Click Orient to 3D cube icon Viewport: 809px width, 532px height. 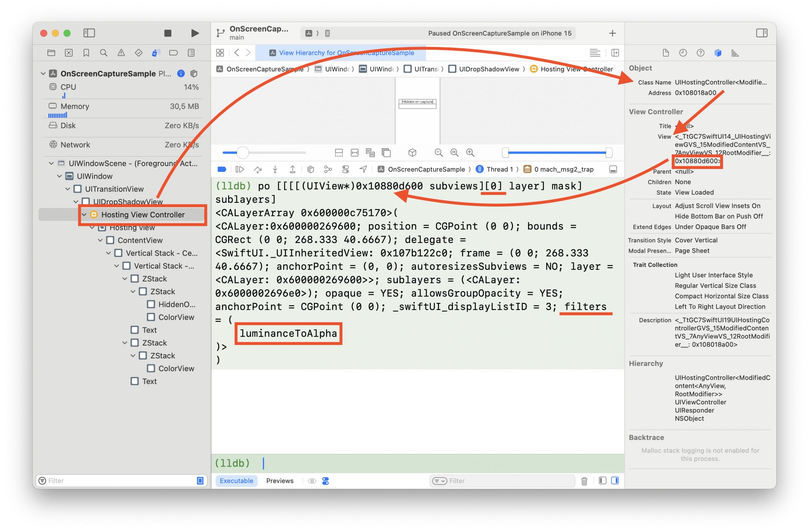point(412,153)
